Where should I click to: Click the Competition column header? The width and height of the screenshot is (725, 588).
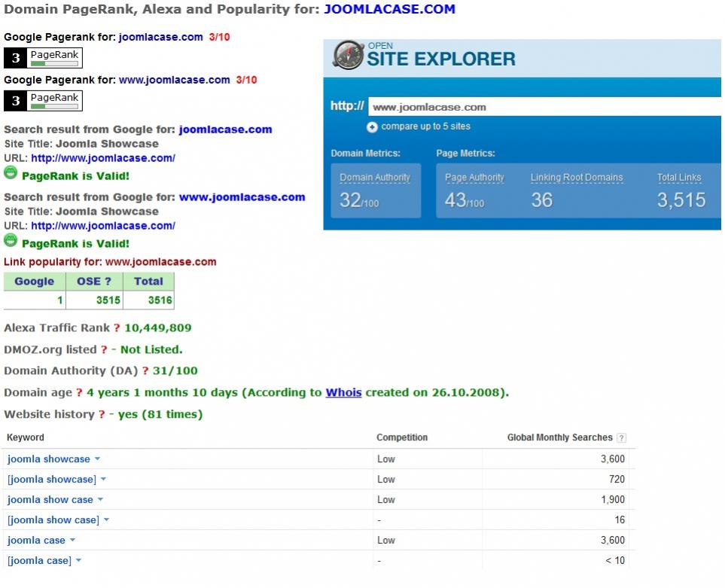pyautogui.click(x=402, y=437)
